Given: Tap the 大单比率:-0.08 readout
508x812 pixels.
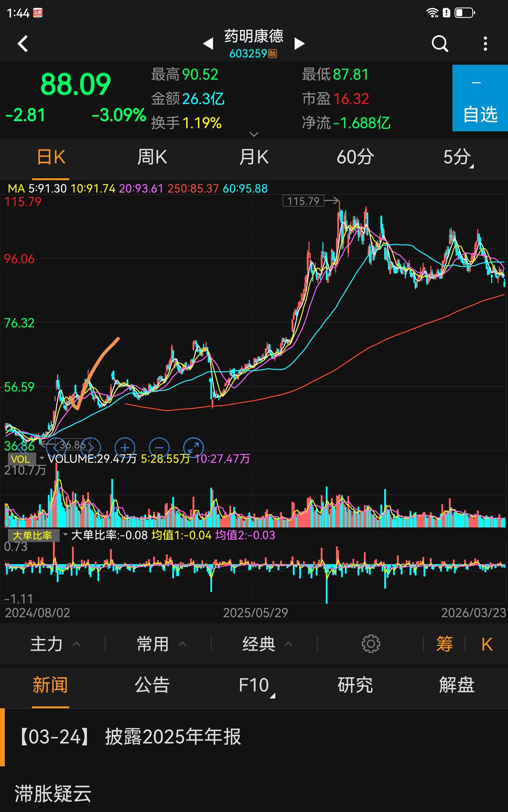Looking at the screenshot, I should point(110,536).
